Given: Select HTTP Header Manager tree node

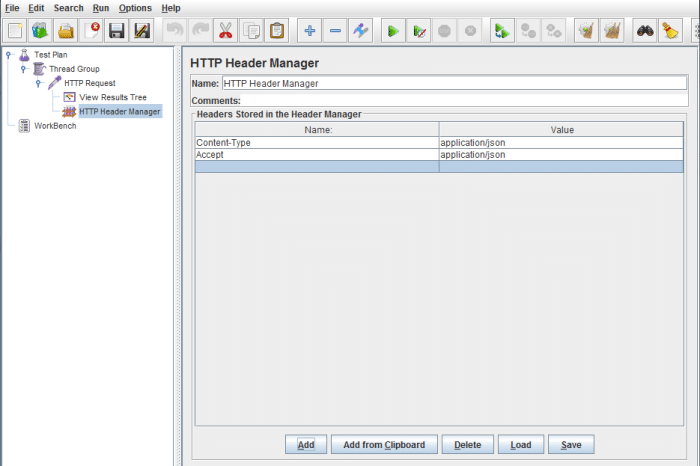Looking at the screenshot, I should tap(120, 112).
